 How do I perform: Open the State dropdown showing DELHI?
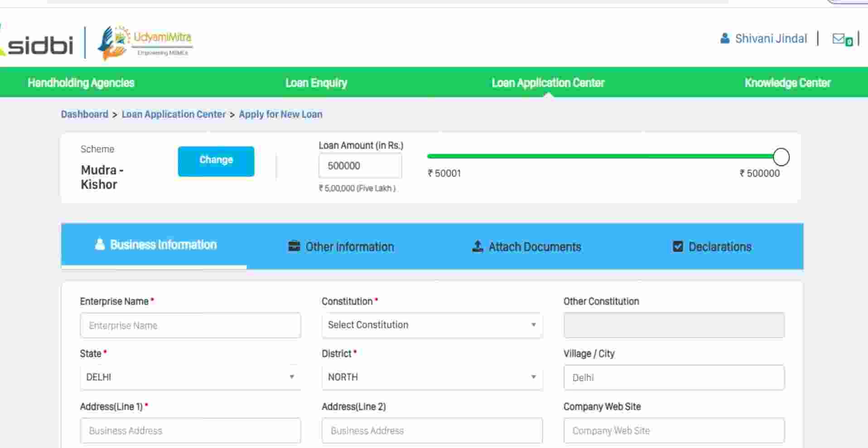click(x=190, y=377)
